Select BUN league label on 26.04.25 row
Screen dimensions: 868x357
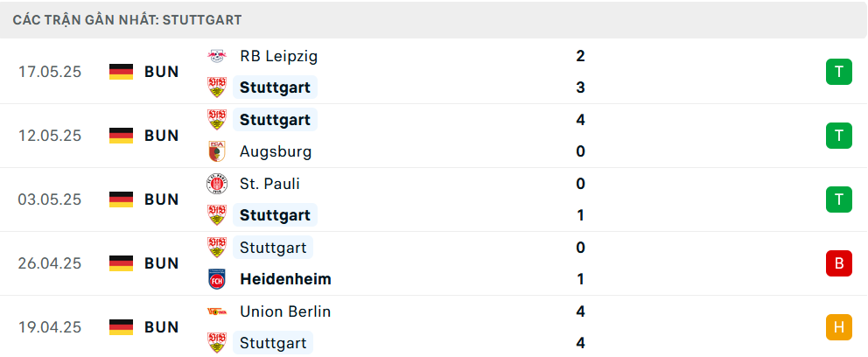tap(162, 263)
